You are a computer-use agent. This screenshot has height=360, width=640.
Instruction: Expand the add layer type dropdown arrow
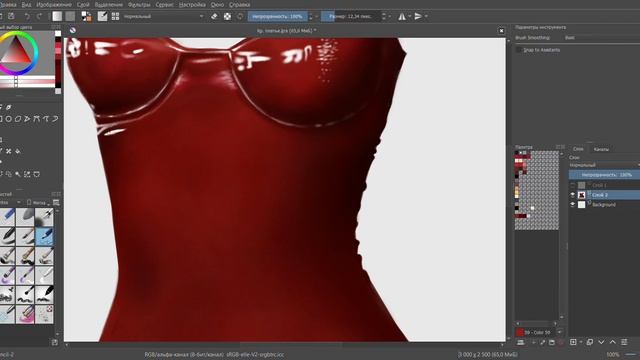tap(580, 342)
